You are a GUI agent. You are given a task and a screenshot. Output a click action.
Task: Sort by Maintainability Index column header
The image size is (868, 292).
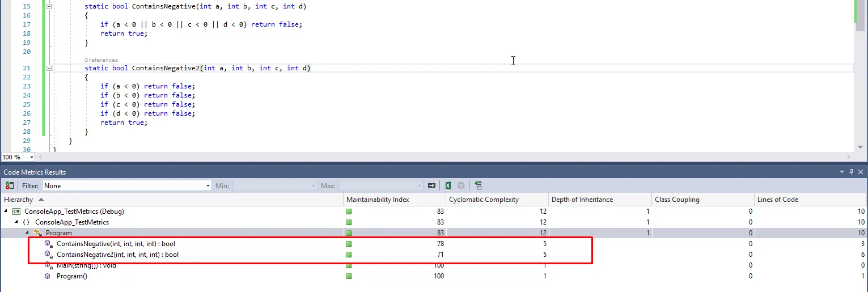coord(395,200)
